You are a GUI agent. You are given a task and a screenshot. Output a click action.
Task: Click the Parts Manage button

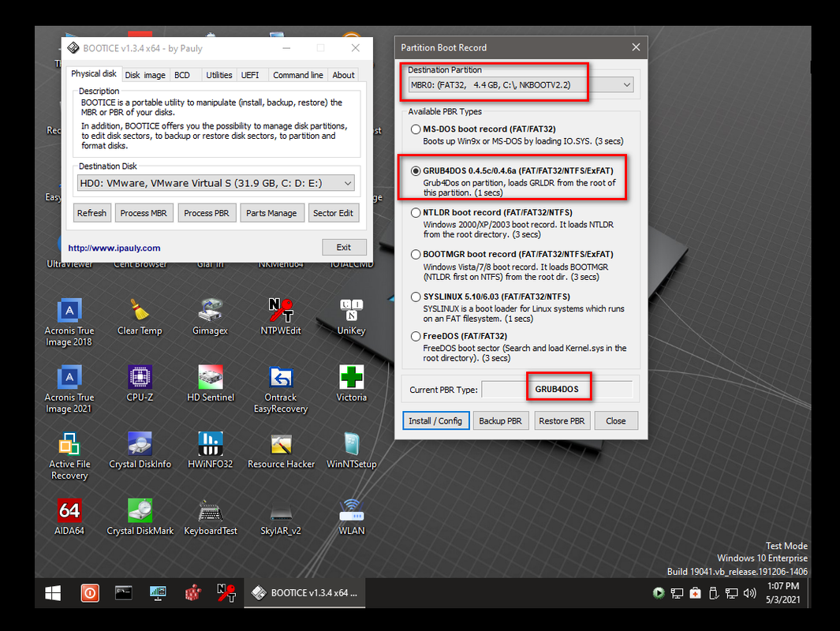pos(271,213)
